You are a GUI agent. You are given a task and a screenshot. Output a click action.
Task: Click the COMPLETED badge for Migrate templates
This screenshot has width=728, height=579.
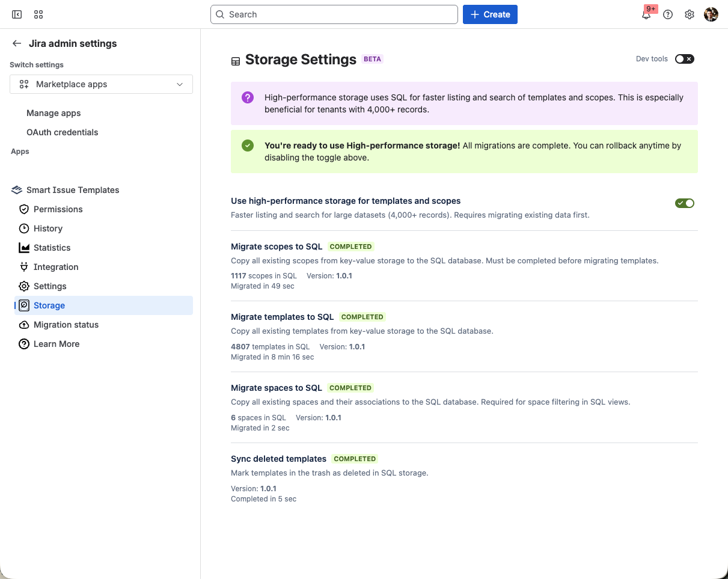point(362,317)
